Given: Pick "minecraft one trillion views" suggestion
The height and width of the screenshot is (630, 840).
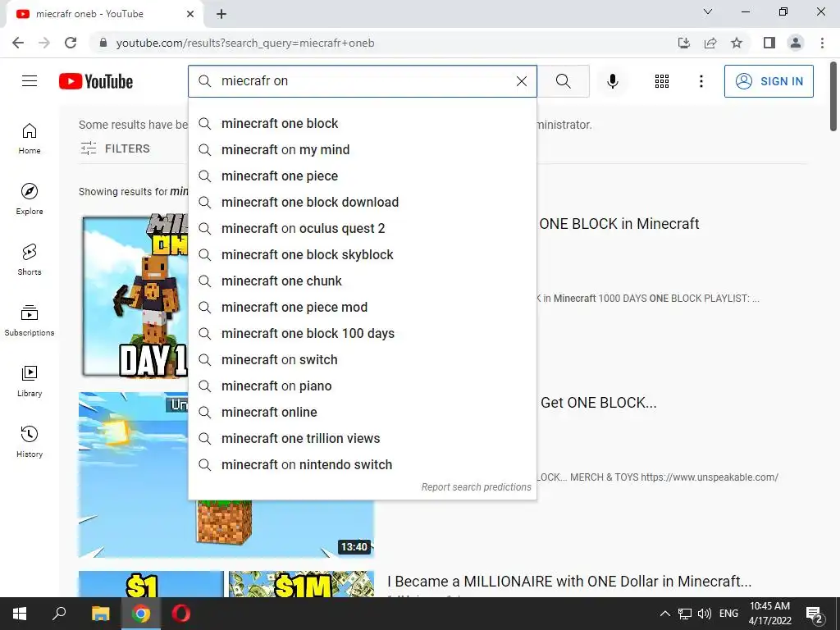Looking at the screenshot, I should (362, 438).
